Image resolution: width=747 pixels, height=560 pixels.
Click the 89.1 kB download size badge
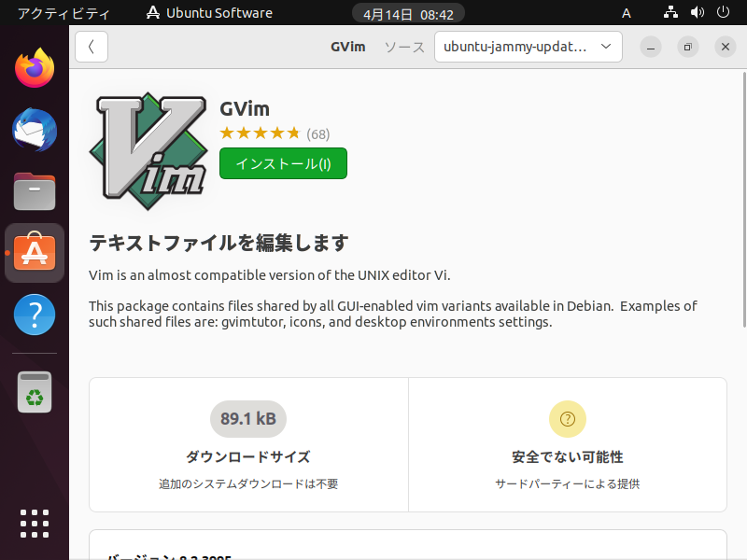pos(248,419)
